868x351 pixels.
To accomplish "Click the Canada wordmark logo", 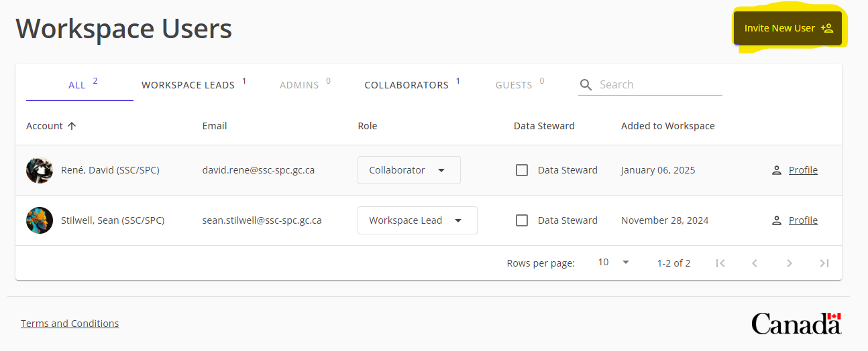I will (x=796, y=323).
